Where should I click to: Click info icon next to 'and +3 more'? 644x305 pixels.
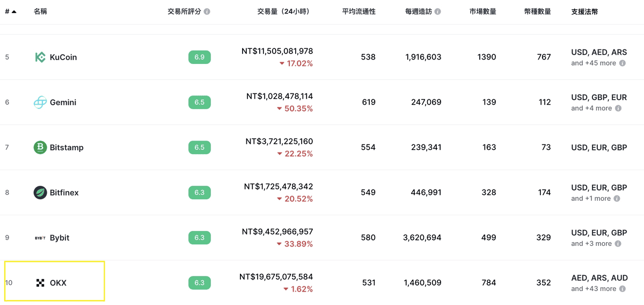618,243
